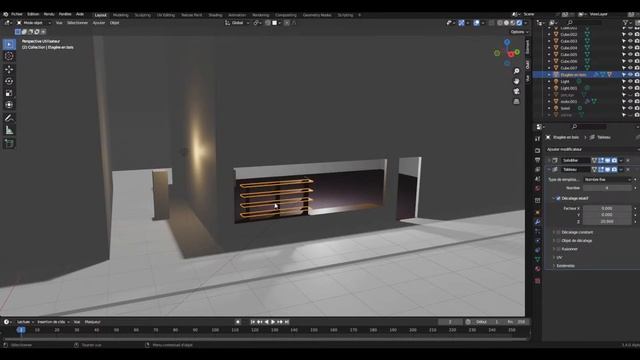Viewport: 640px width, 360px height.
Task: Switch to the Shading workspace tab
Action: (216, 15)
